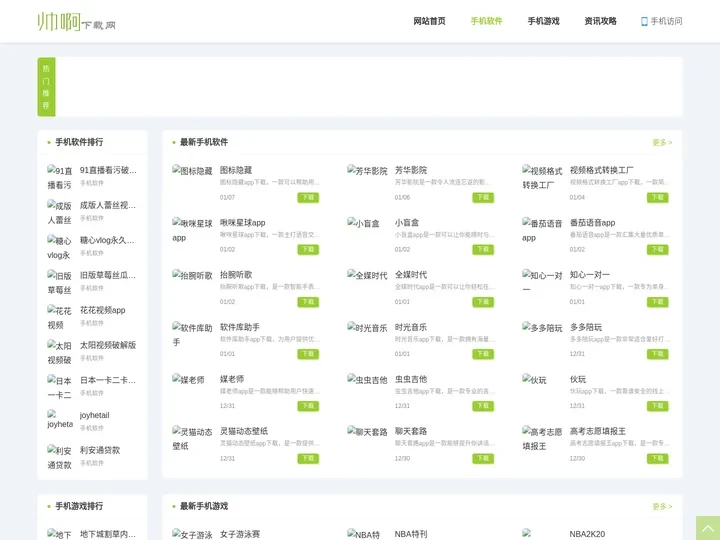720x540 pixels.
Task: Click 下载 button for 番茄语音app
Action: coord(658,249)
